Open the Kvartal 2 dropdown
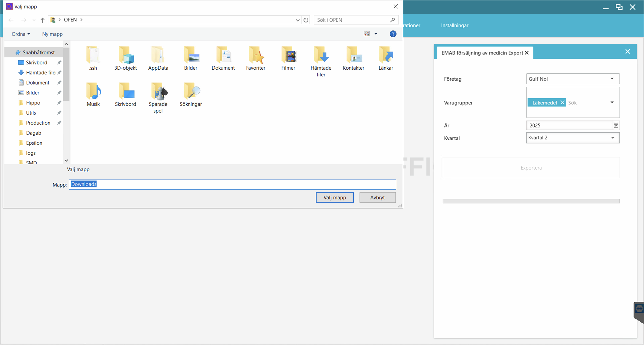The height and width of the screenshot is (345, 644). point(612,138)
